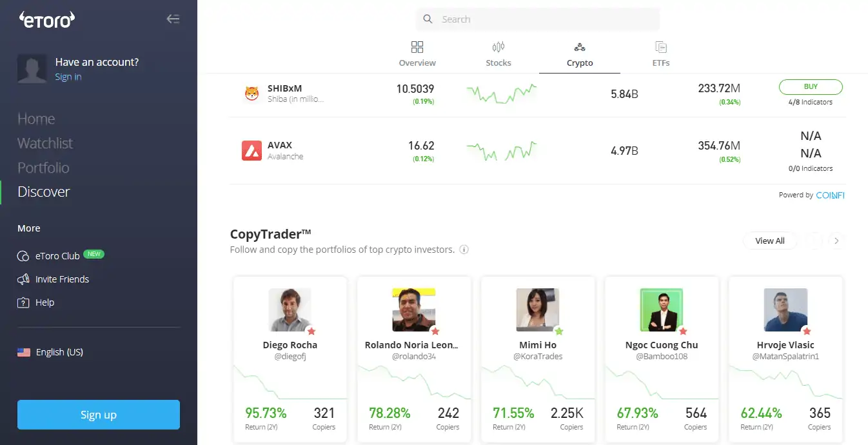The image size is (868, 445).
Task: Open Diego Rocha's profile photo
Action: point(290,310)
